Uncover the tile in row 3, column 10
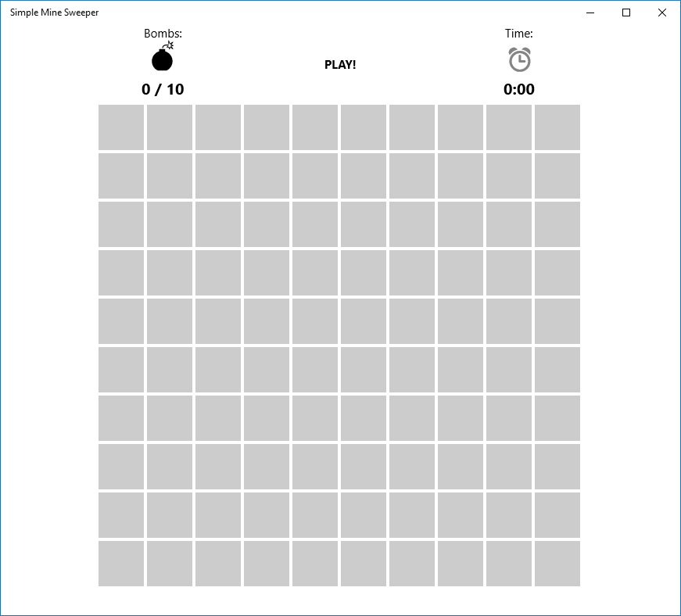Image resolution: width=681 pixels, height=616 pixels. pos(557,224)
